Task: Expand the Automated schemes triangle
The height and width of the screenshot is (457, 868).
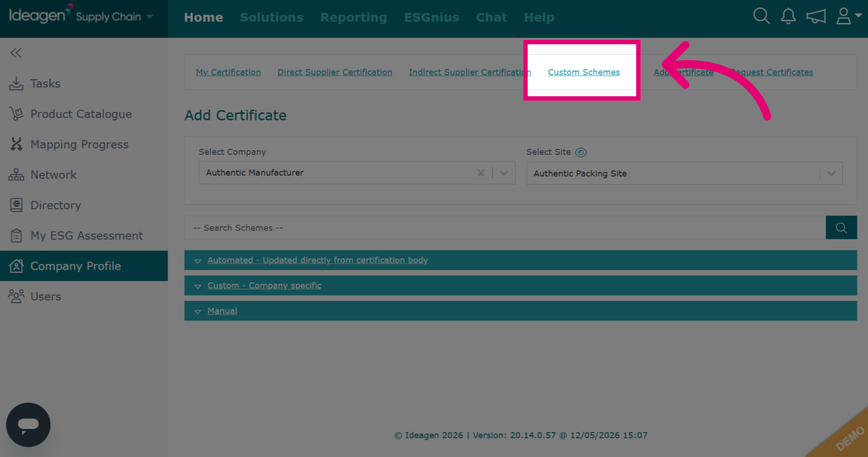Action: click(x=198, y=261)
